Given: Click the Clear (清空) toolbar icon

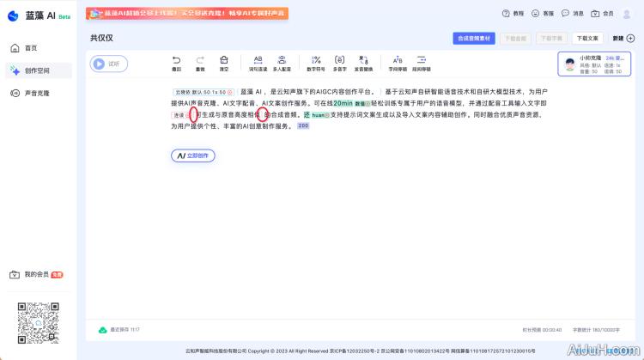Looking at the screenshot, I should (x=224, y=62).
